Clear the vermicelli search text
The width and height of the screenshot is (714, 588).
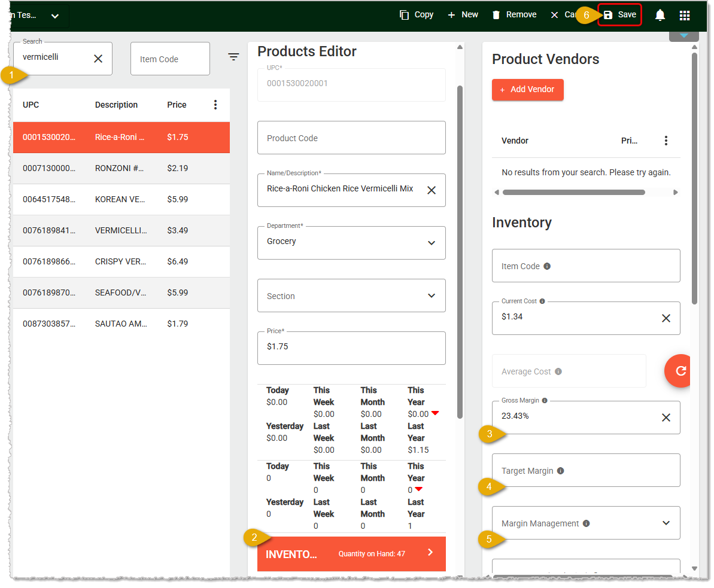click(98, 59)
